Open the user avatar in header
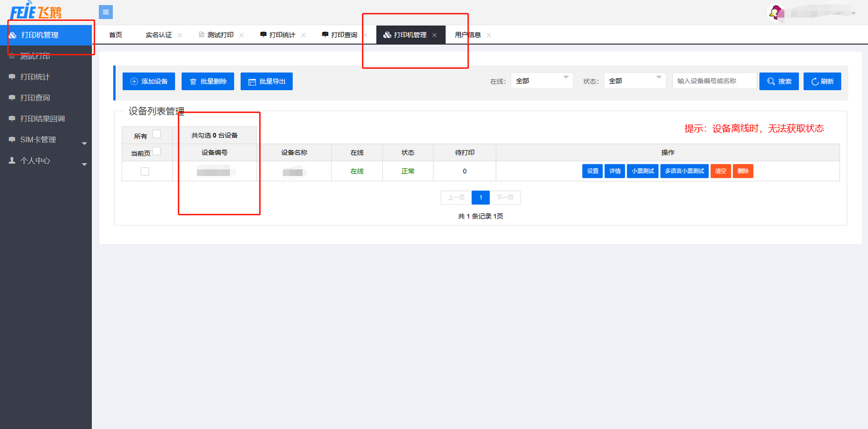The image size is (868, 429). [x=775, y=12]
